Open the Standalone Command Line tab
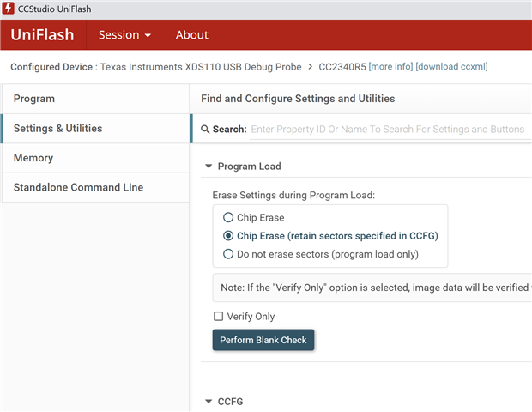532x412 pixels. click(96, 187)
